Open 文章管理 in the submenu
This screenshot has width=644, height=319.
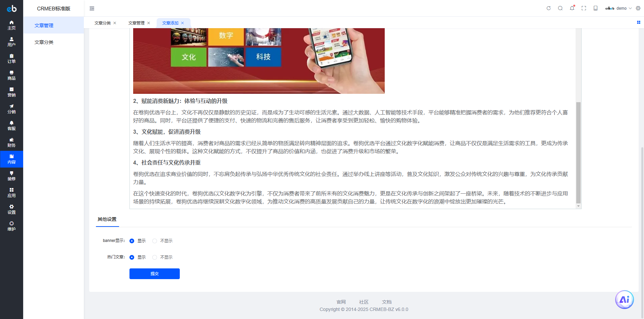pyautogui.click(x=54, y=25)
